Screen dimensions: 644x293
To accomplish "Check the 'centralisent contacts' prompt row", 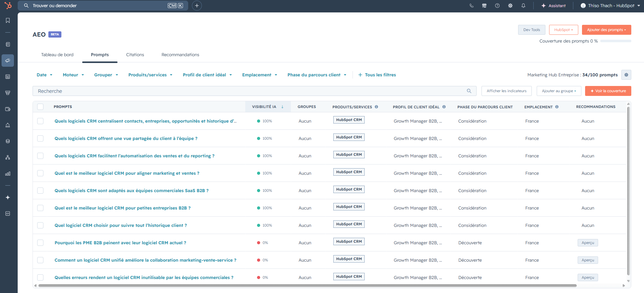I will (40, 121).
